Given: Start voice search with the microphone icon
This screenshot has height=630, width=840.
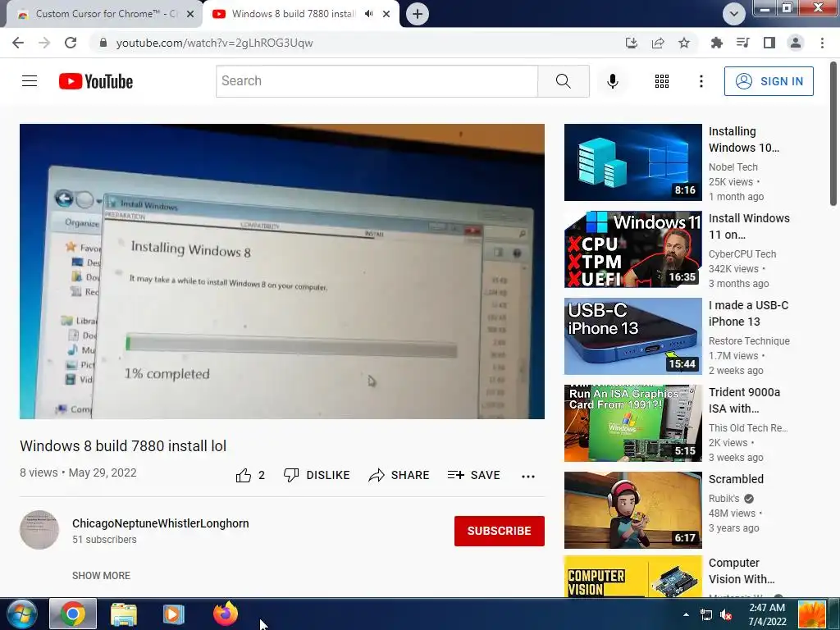Looking at the screenshot, I should coord(612,81).
